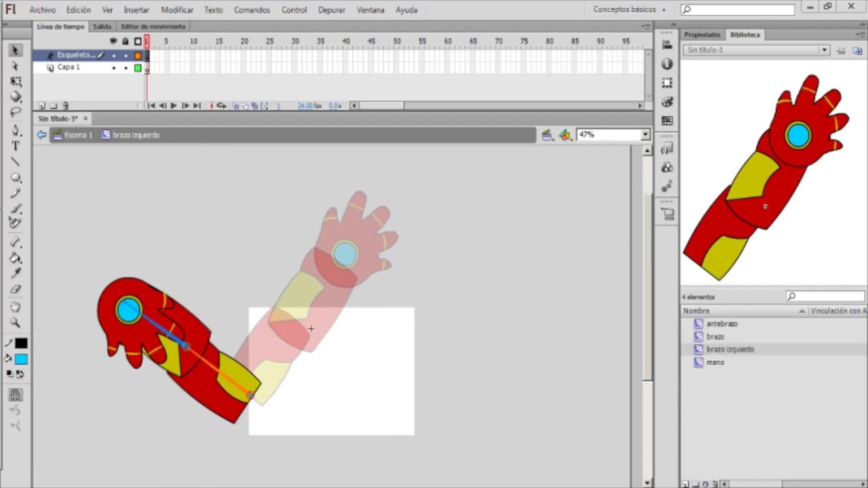The image size is (868, 488).
Task: Open the Modificar menu
Action: pos(177,10)
